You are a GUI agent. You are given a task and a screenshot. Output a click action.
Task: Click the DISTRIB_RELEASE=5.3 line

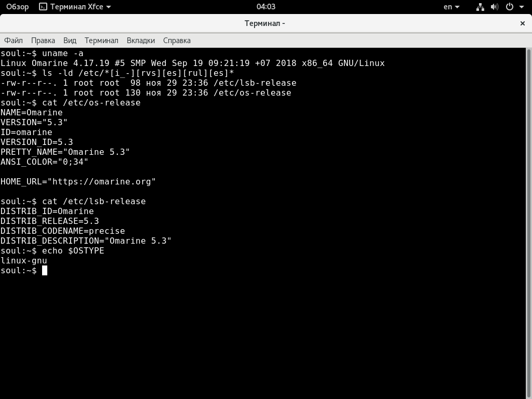49,221
